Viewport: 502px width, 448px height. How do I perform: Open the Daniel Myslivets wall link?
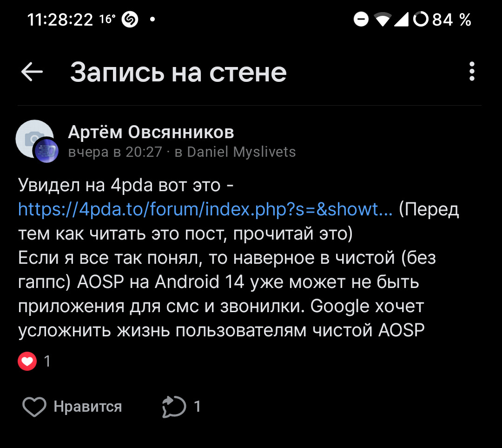click(x=241, y=152)
